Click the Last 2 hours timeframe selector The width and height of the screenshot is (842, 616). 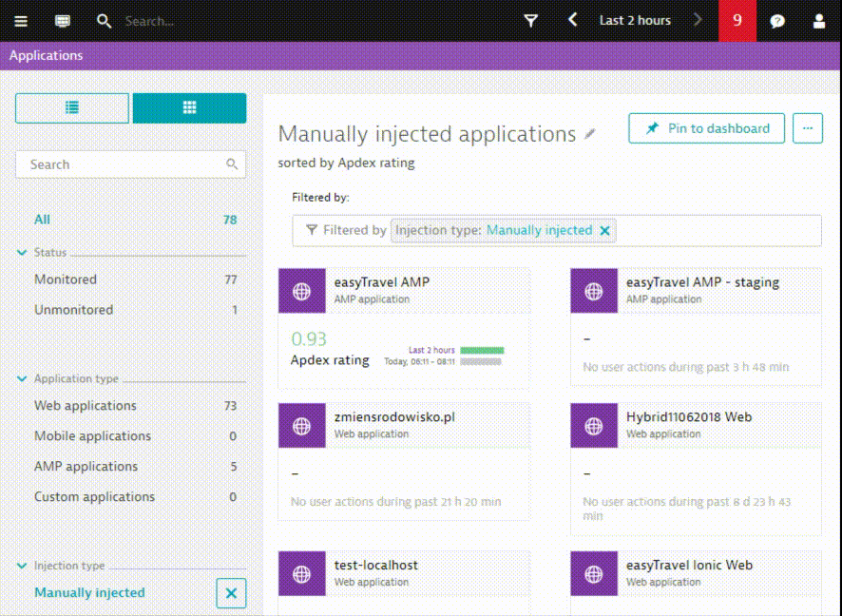[x=635, y=20]
